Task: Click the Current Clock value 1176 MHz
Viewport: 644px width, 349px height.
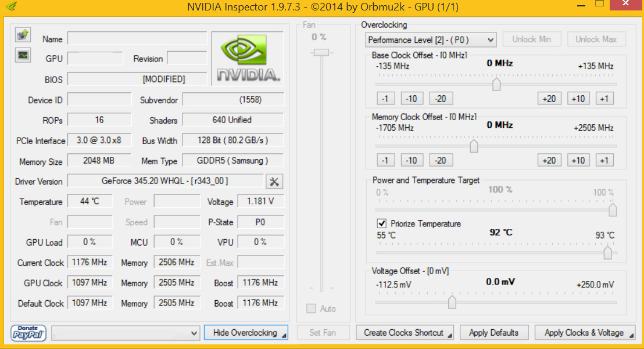Action: point(90,262)
